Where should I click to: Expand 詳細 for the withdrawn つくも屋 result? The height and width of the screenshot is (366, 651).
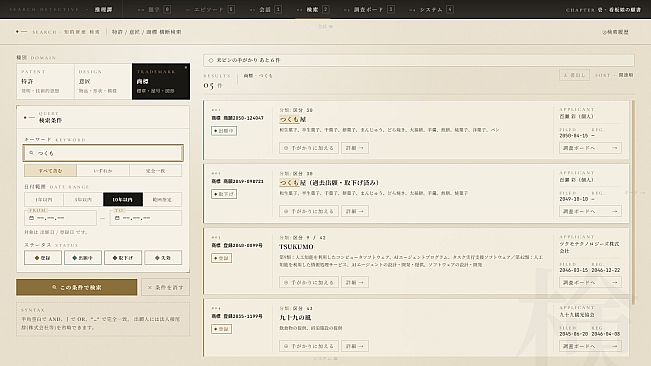[355, 211]
